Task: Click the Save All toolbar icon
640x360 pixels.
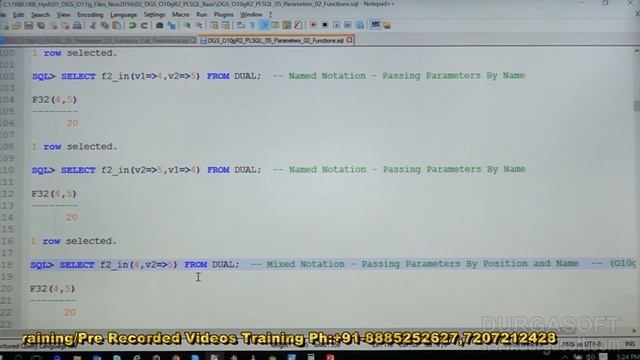Action: (x=41, y=26)
